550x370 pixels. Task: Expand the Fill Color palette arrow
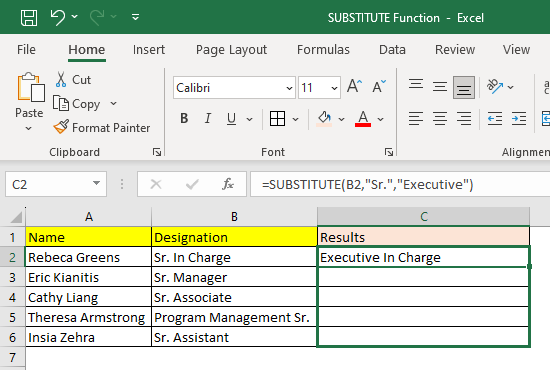(x=341, y=120)
